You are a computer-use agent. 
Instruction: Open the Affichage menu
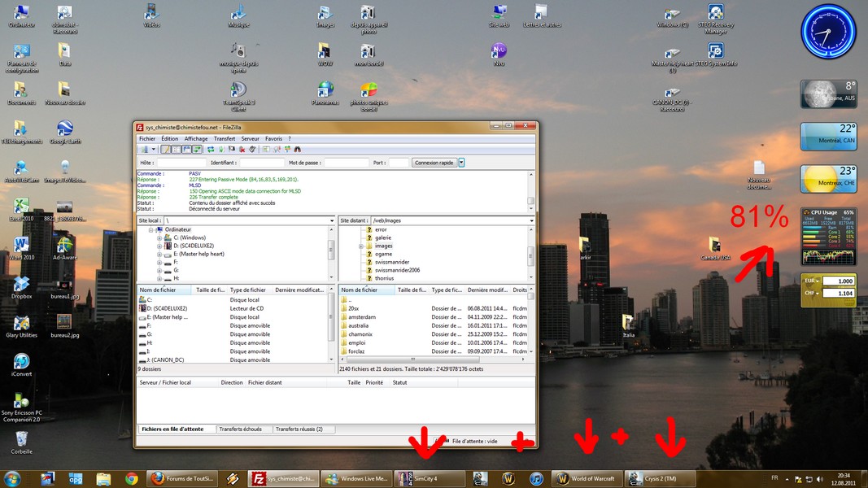coord(196,139)
